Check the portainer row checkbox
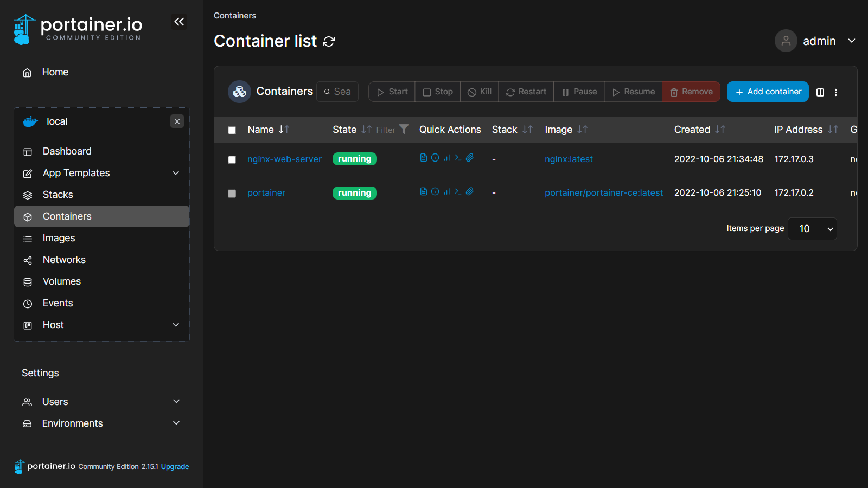 click(x=232, y=194)
